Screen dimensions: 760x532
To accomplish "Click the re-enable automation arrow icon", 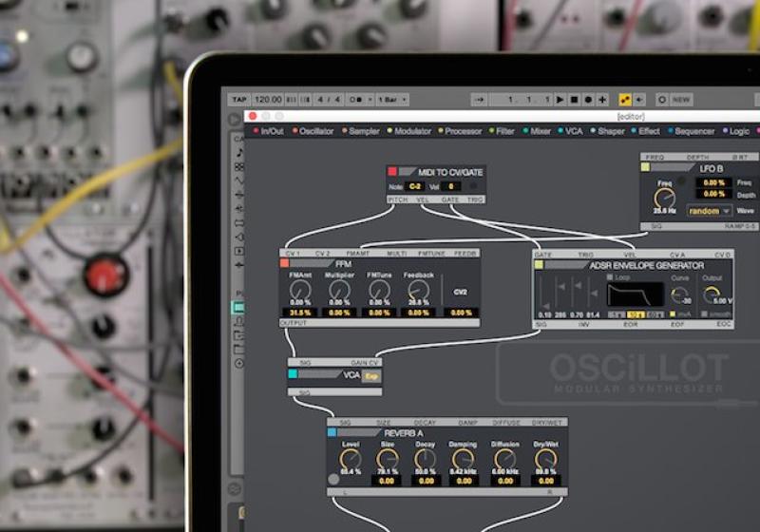I will (639, 100).
